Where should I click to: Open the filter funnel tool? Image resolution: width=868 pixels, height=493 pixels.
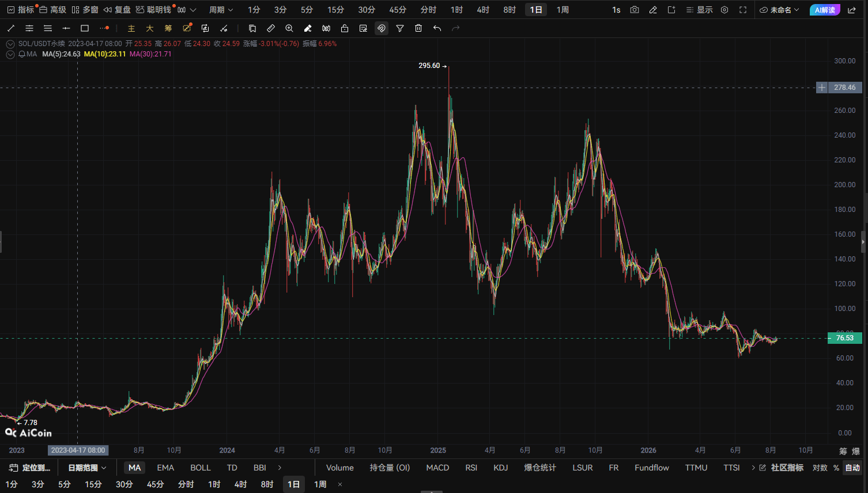pyautogui.click(x=400, y=28)
